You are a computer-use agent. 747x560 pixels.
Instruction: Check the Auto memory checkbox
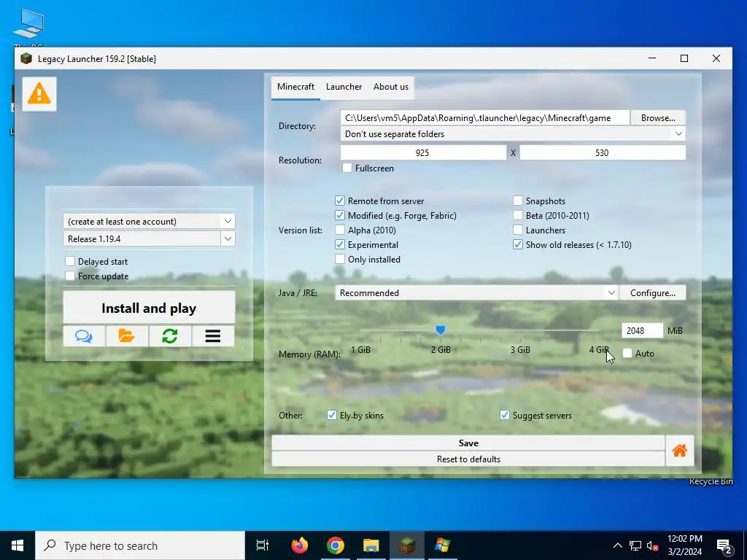coord(627,354)
